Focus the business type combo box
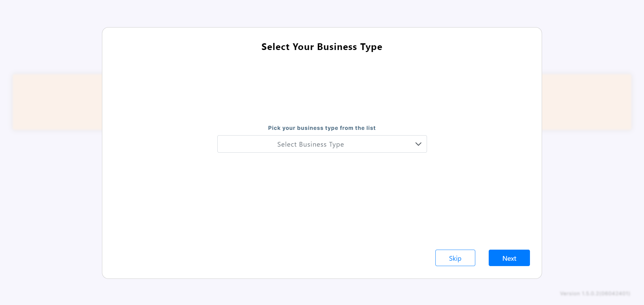The width and height of the screenshot is (644, 305). pos(322,144)
